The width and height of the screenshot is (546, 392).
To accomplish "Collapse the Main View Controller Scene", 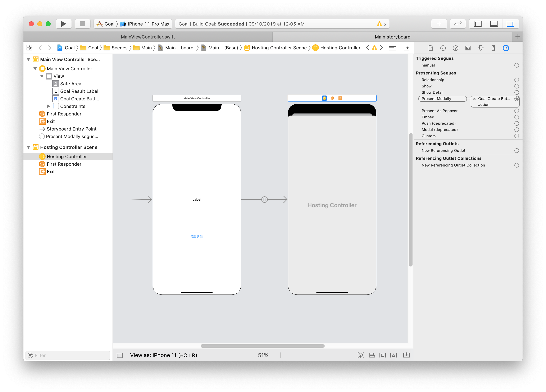I will coord(28,59).
